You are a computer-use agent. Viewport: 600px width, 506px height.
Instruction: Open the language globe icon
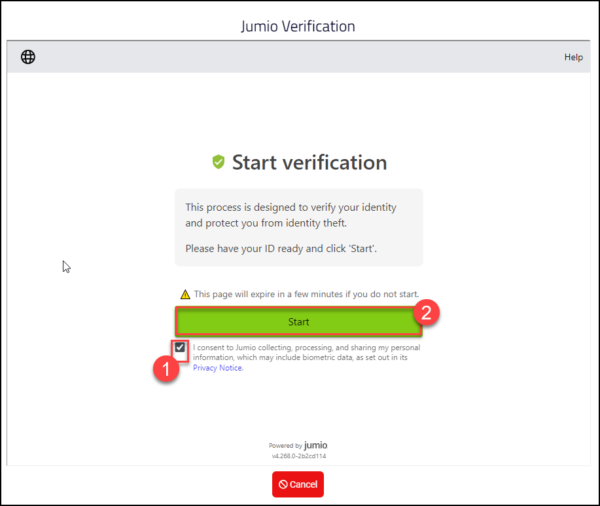coord(28,57)
